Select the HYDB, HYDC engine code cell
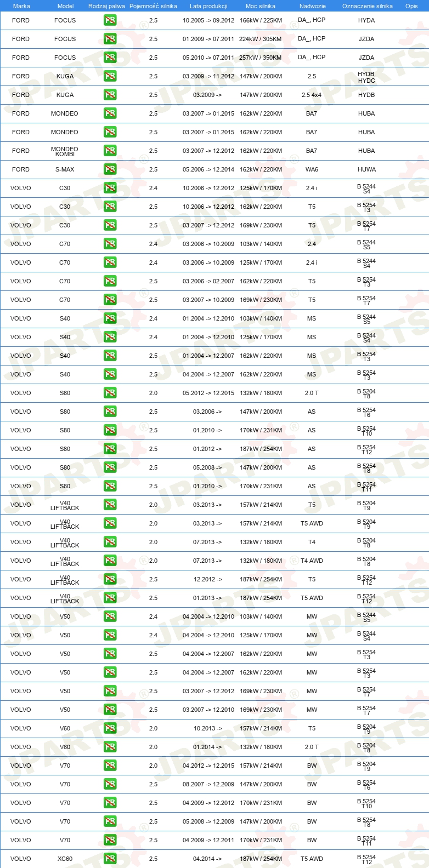The height and width of the screenshot is (868, 429). pyautogui.click(x=366, y=77)
